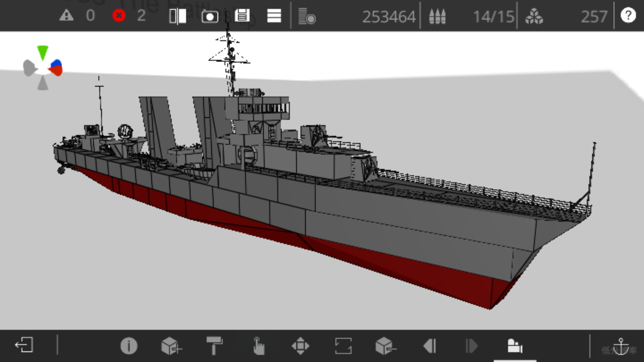
Task: Rotate view with the orientation gizmo
Action: 43,68
